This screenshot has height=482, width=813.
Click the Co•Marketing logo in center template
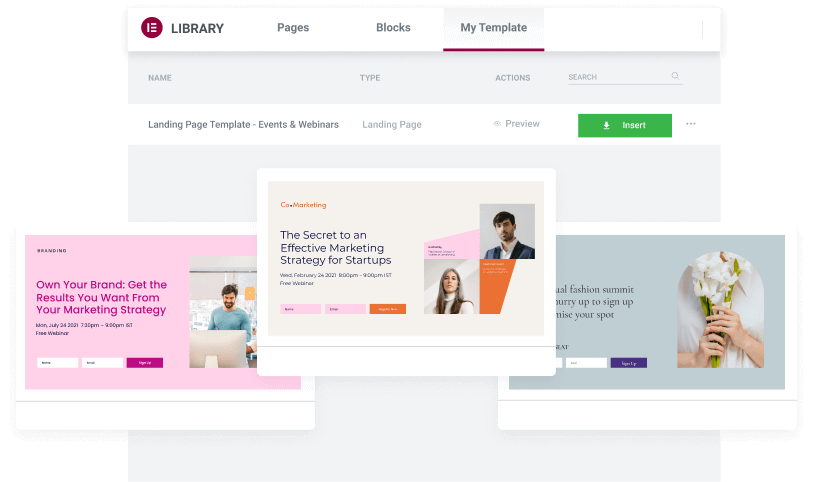pyautogui.click(x=303, y=205)
